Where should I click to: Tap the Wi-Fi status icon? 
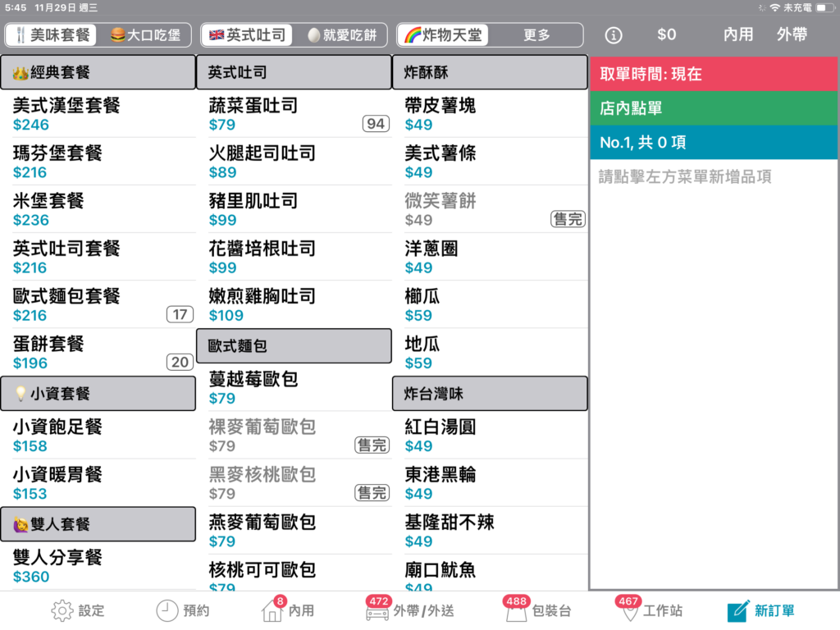tap(774, 7)
